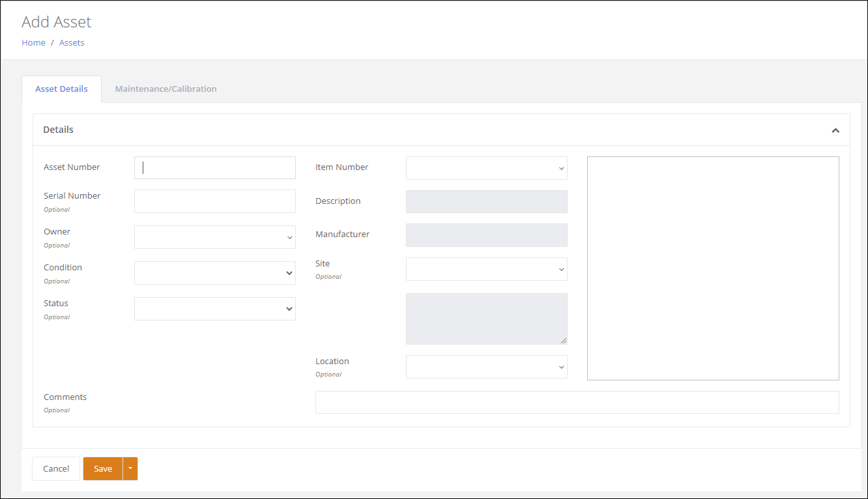This screenshot has height=499, width=868.
Task: Go to Assets breadcrumb link
Action: [x=72, y=42]
